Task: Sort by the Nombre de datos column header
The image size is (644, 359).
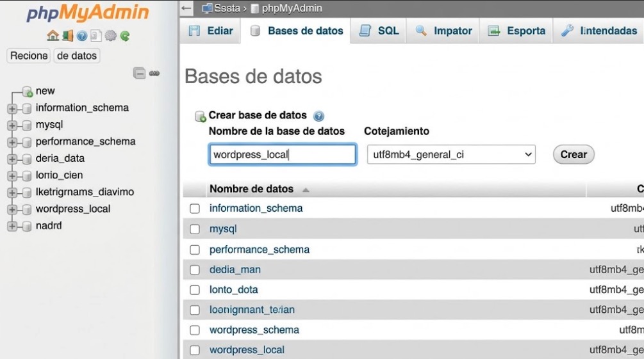Action: (251, 189)
